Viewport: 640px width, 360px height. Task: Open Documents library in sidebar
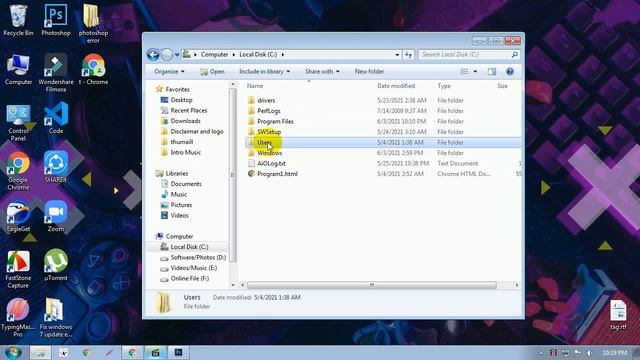[186, 184]
